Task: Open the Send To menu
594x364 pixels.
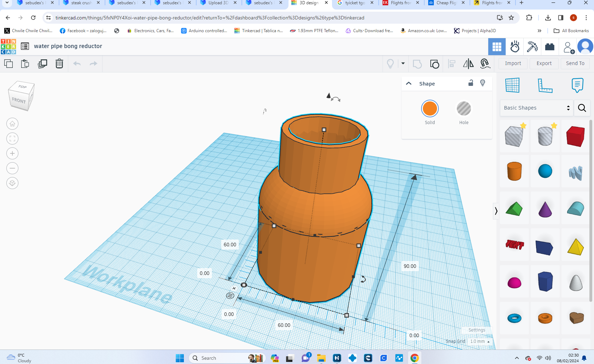Action: click(575, 63)
